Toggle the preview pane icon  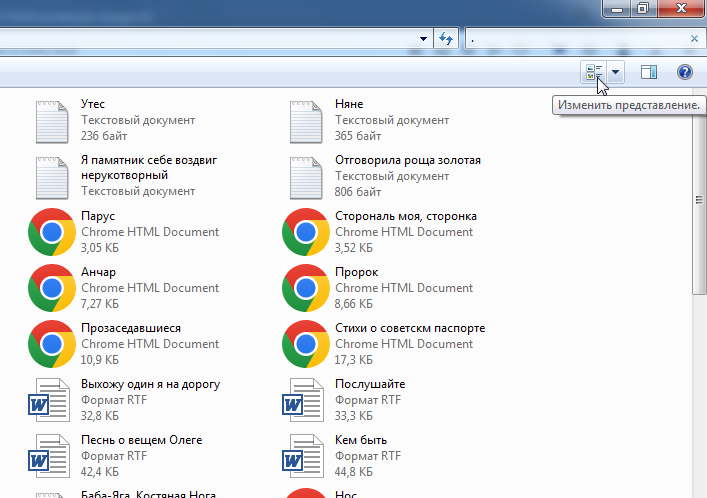[x=649, y=72]
